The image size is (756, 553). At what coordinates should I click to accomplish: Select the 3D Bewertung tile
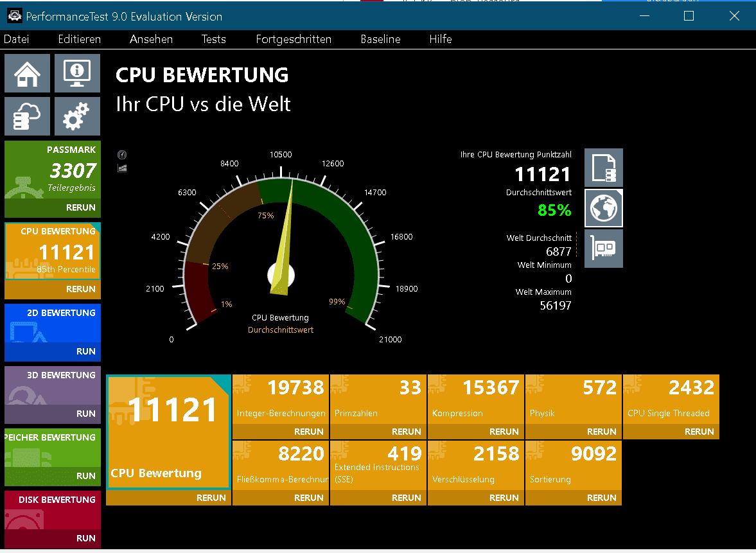53,385
